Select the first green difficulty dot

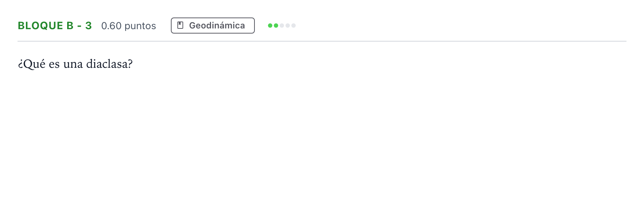pos(270,26)
